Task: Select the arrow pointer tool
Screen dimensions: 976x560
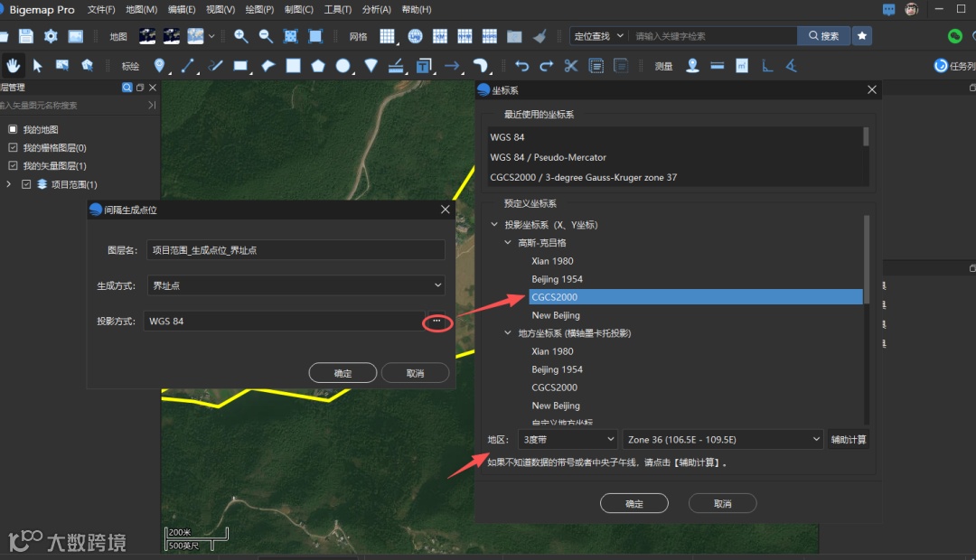Action: pyautogui.click(x=37, y=65)
